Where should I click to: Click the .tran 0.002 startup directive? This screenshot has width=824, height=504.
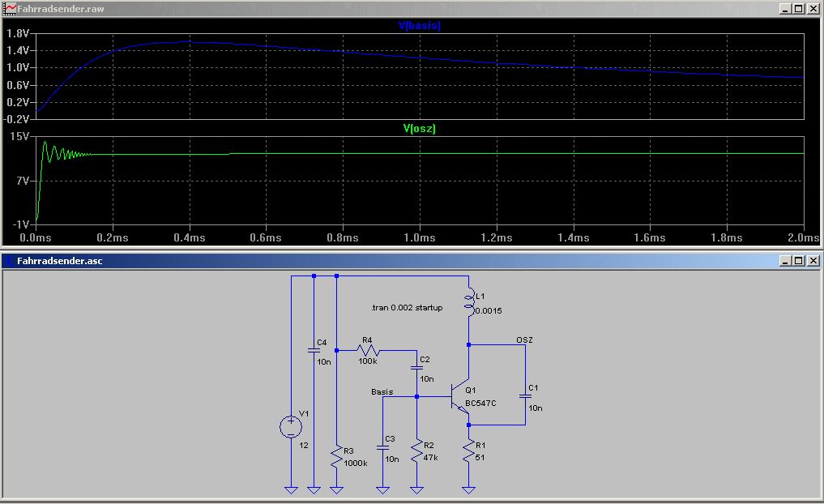tap(406, 308)
